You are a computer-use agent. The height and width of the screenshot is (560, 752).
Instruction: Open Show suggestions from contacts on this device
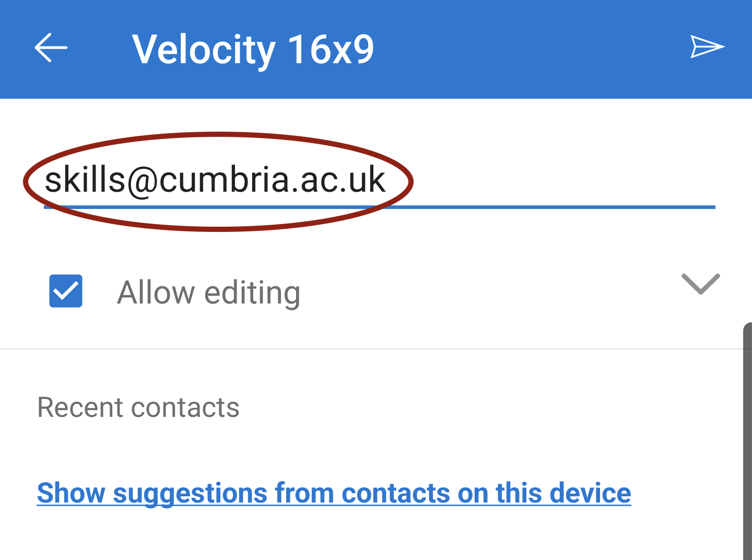[334, 493]
